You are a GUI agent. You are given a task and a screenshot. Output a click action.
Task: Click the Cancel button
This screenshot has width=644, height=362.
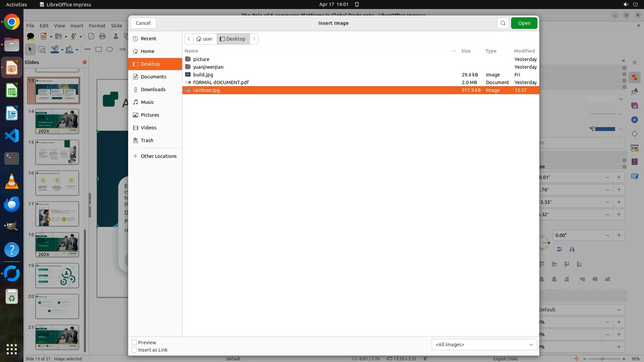(143, 23)
